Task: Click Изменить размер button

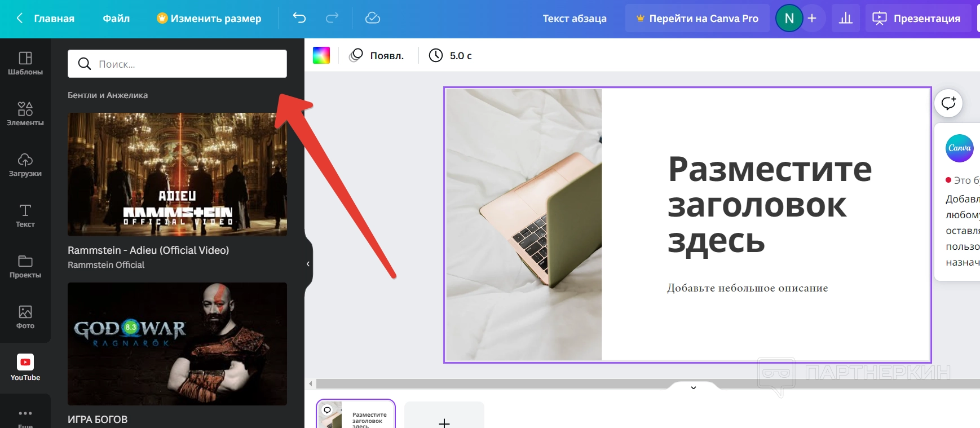Action: [x=209, y=19]
